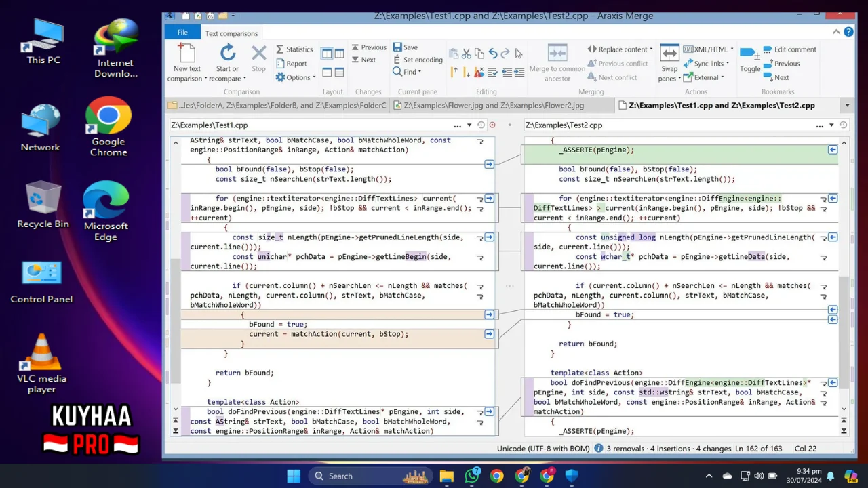868x488 pixels.
Task: Jump to Previous change
Action: [368, 47]
